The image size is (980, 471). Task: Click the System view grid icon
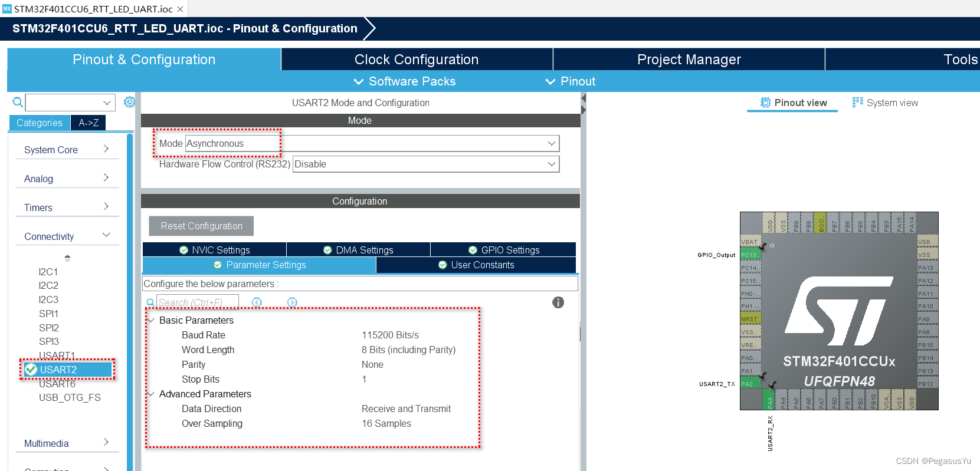pos(858,102)
